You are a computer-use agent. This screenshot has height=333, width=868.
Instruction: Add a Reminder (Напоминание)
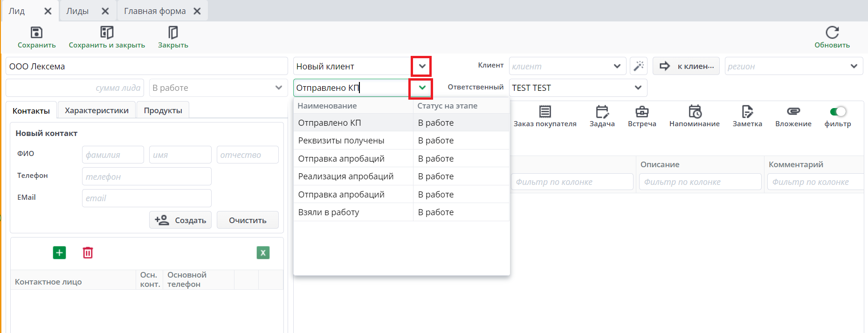click(x=695, y=112)
